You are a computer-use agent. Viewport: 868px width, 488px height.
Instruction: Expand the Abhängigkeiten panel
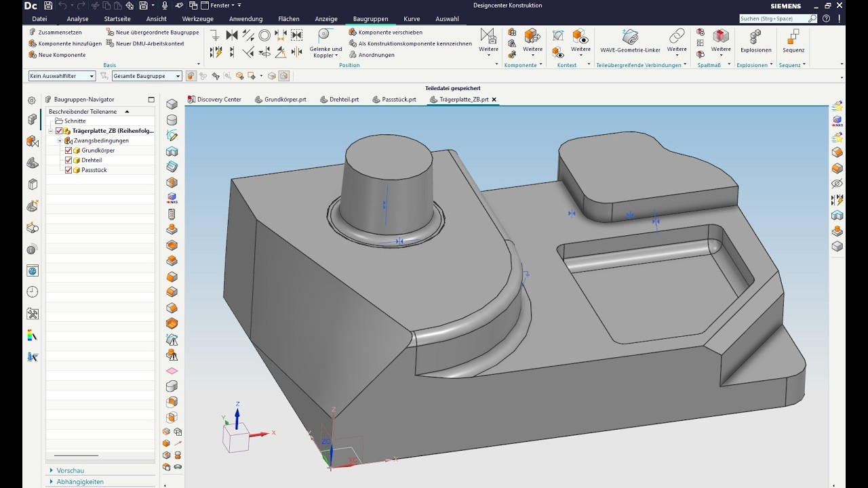click(52, 482)
